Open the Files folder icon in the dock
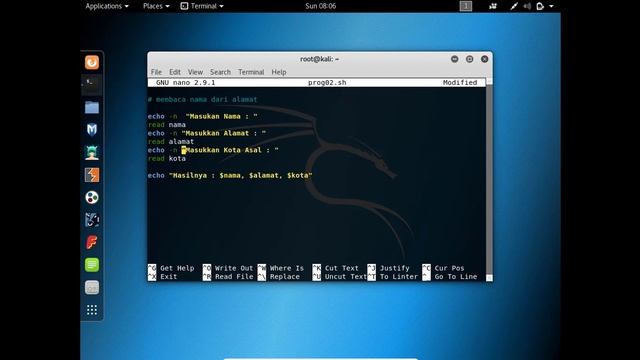Viewport: 640px width, 360px height. pyautogui.click(x=92, y=107)
